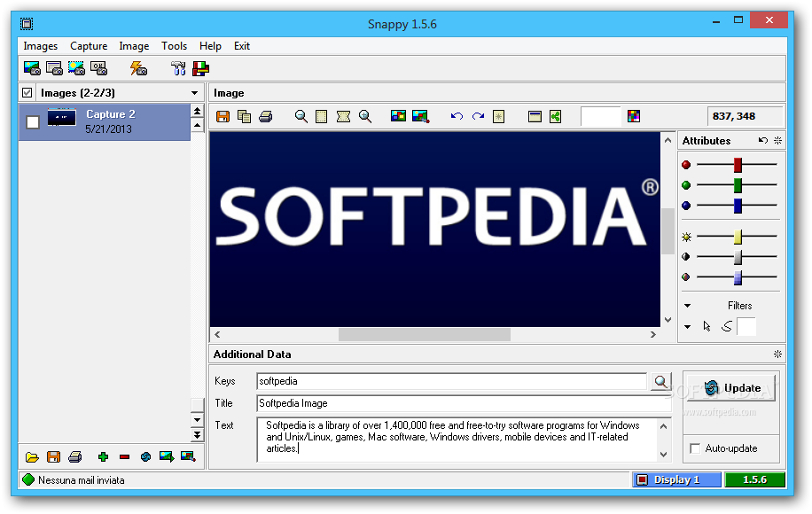Zoom out with the minus magnifier
Screen dimensions: 812x514
(x=301, y=116)
